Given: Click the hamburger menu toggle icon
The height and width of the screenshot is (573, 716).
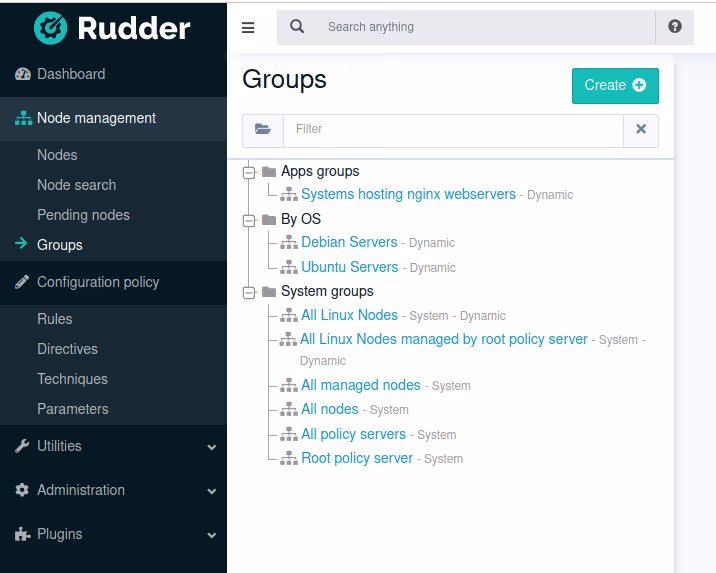Looking at the screenshot, I should [x=248, y=28].
